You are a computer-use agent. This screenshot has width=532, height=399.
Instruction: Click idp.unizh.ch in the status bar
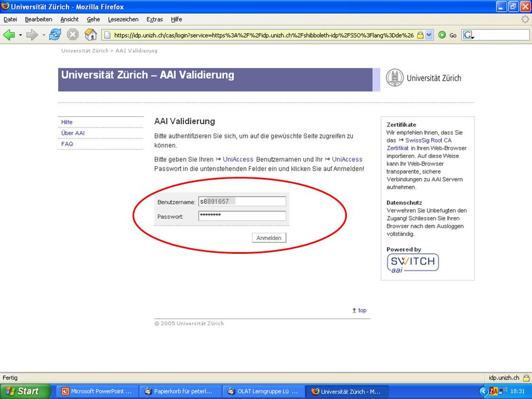click(x=504, y=377)
